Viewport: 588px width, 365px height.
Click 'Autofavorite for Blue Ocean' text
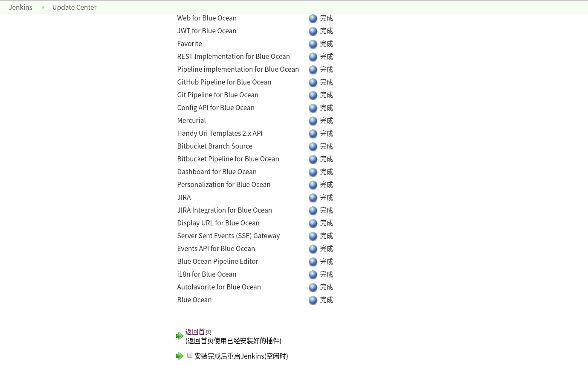[x=219, y=287]
